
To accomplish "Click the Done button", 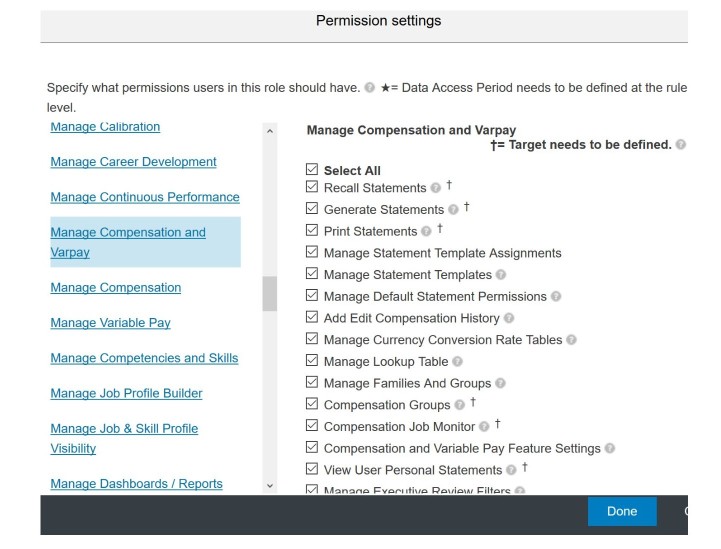I will (x=622, y=511).
